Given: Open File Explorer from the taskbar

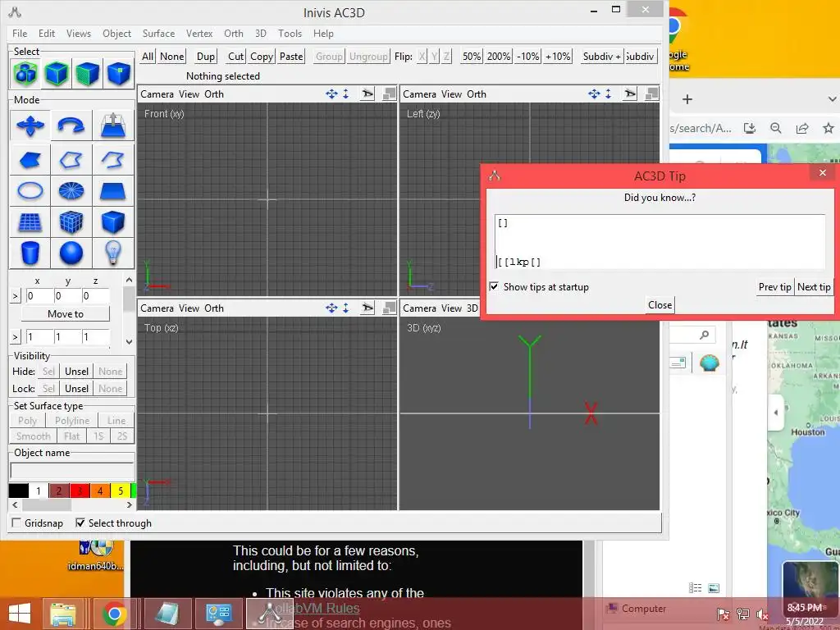Looking at the screenshot, I should 63,614.
